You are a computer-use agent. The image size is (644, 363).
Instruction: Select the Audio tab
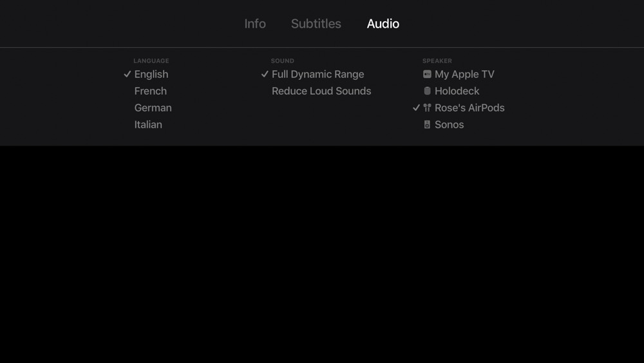tap(383, 24)
